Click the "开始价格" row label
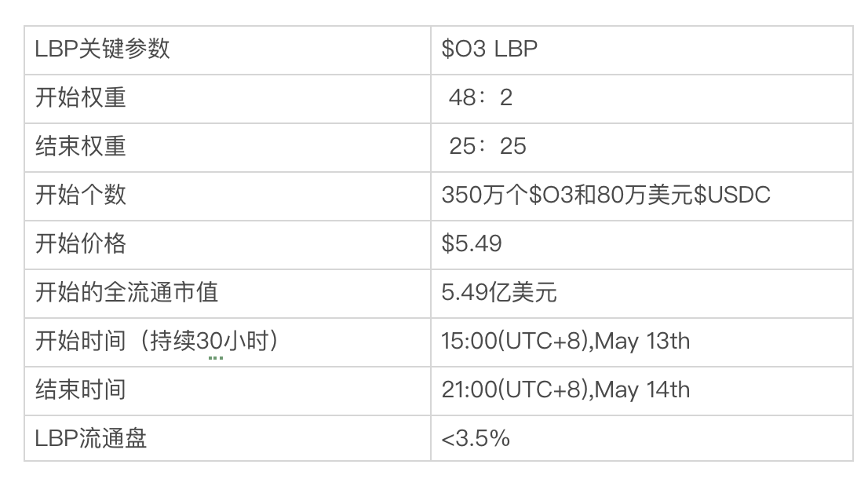The width and height of the screenshot is (868, 479). (x=80, y=243)
